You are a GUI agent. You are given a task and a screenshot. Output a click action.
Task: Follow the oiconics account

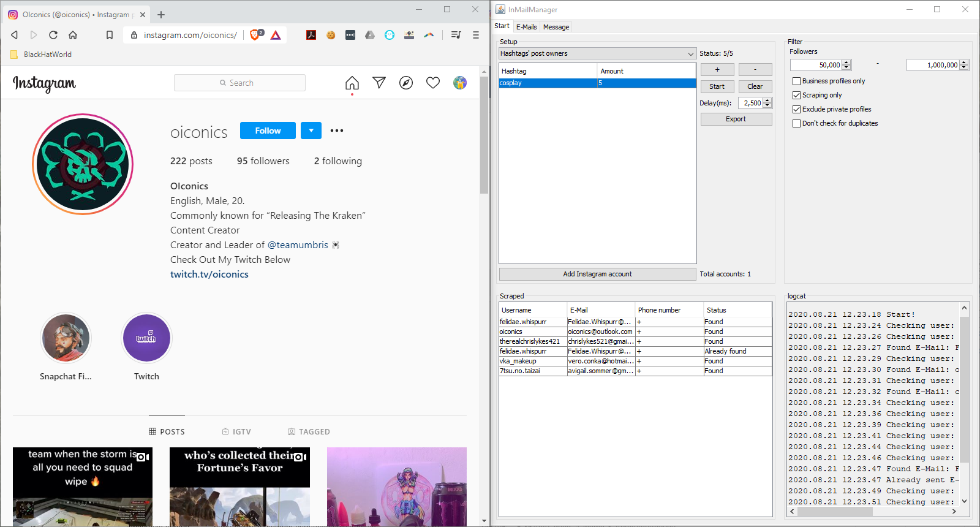coord(268,131)
